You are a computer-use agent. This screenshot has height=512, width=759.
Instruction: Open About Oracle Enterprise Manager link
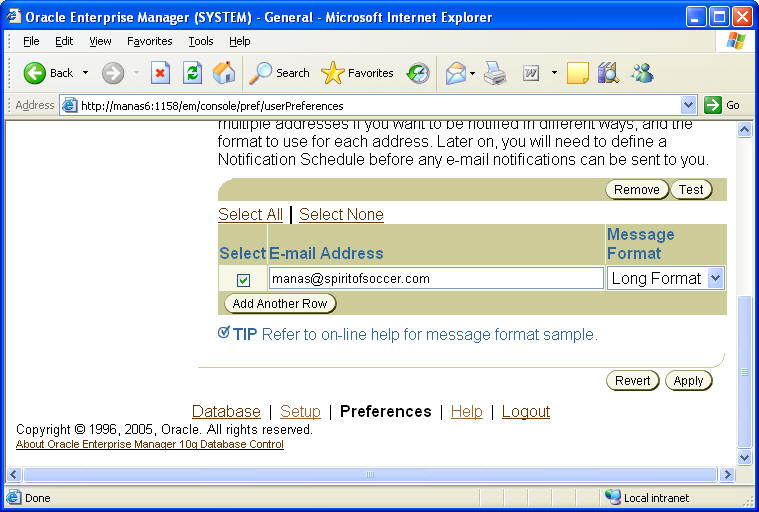pyautogui.click(x=150, y=444)
